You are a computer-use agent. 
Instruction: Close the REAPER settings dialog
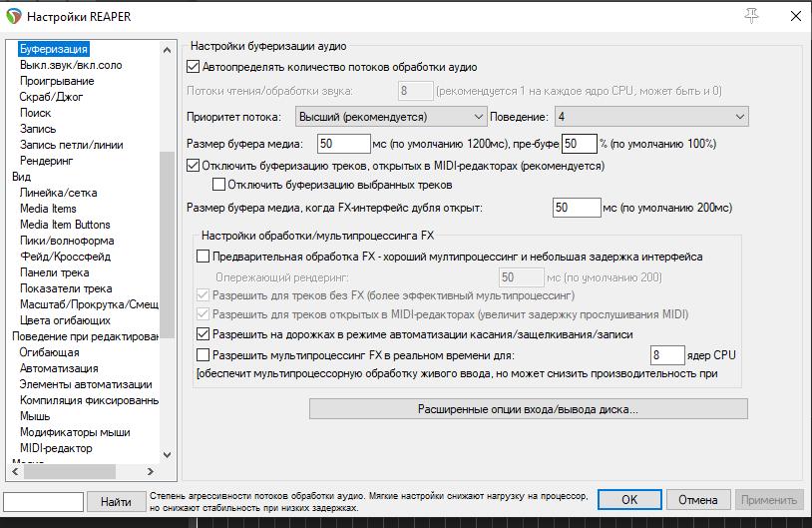(x=796, y=16)
